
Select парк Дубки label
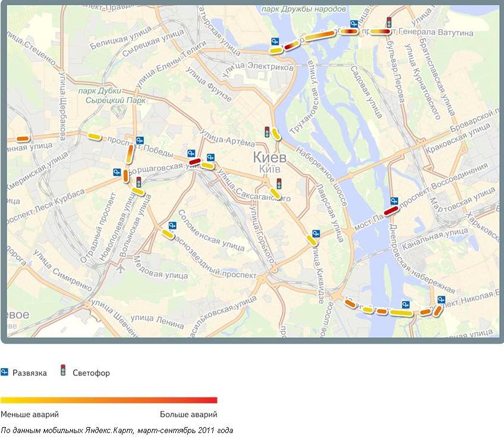coord(100,91)
